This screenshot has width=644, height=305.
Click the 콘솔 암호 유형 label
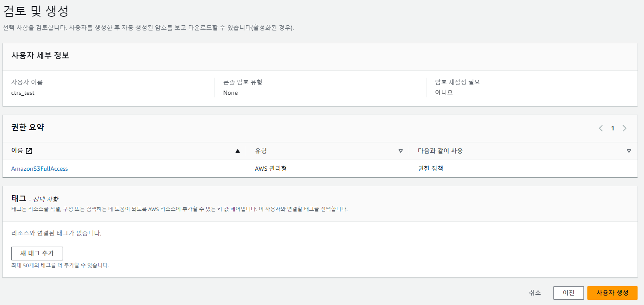click(243, 82)
